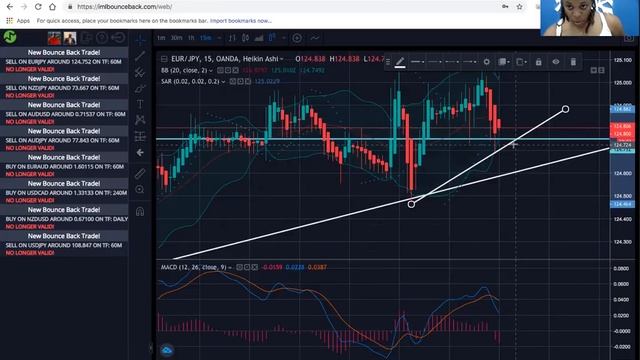Select the 1h timeframe
640x360 pixels.
coord(191,38)
